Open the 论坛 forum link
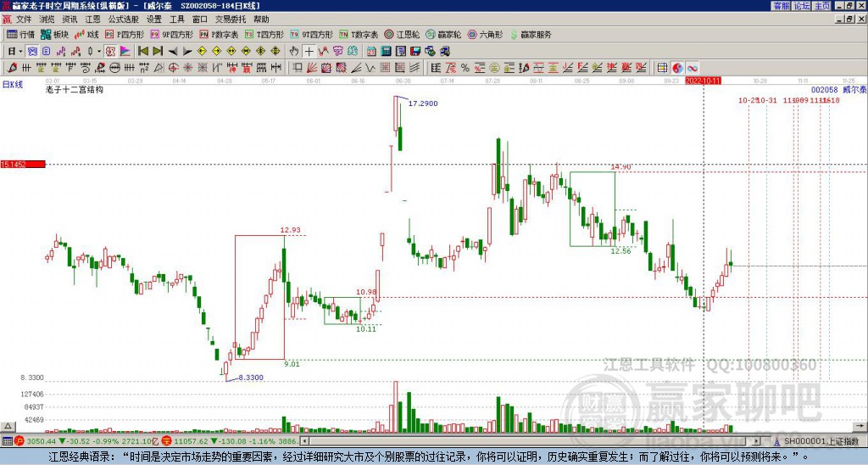Viewport: 868px width, 465px height. (801, 6)
